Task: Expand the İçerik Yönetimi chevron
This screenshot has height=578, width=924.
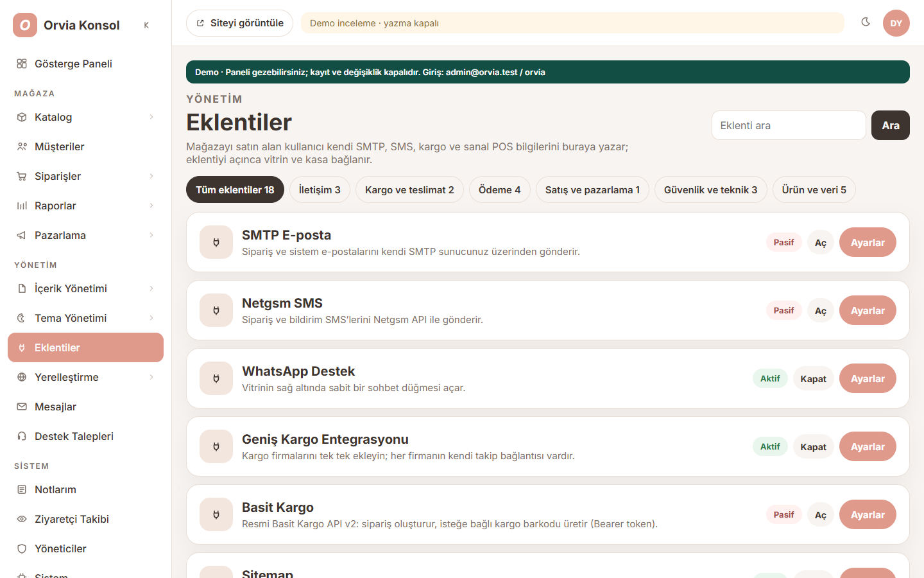Action: (151, 288)
